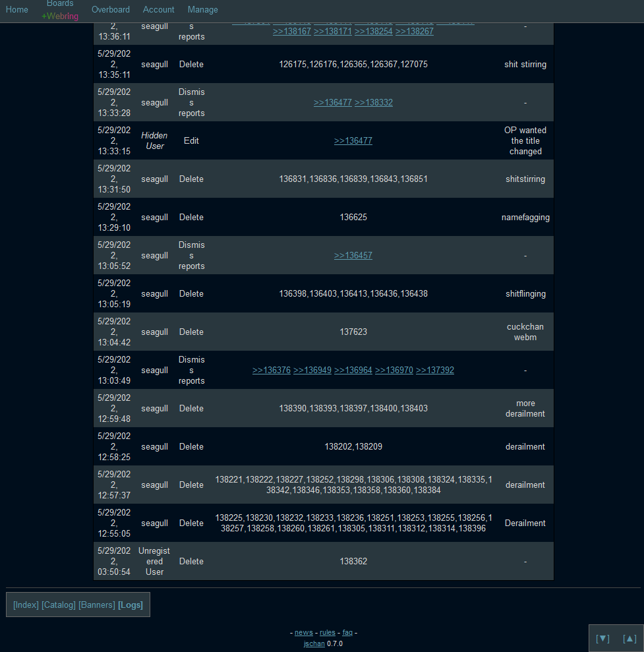Go to the board [Index] link
The width and height of the screenshot is (644, 652).
click(26, 605)
